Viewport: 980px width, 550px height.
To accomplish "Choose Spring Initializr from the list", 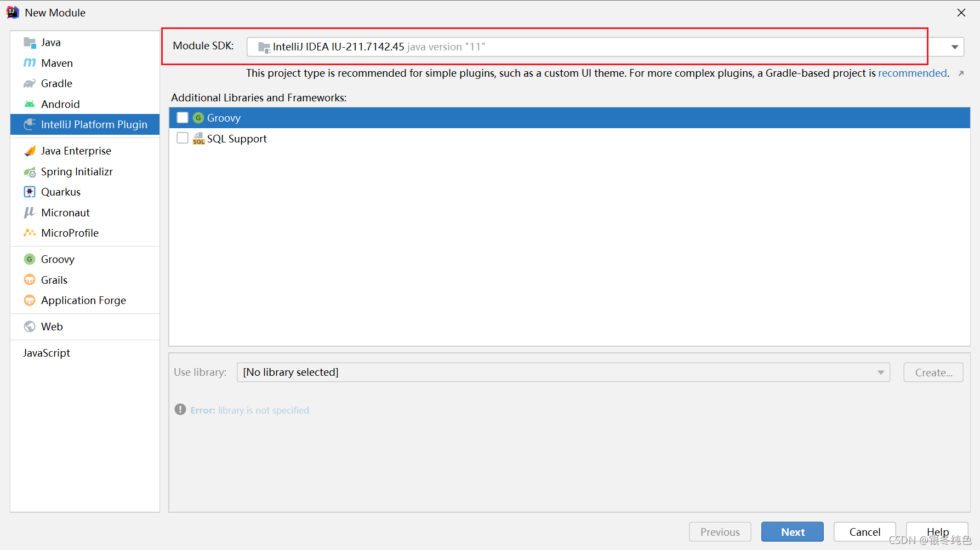I will tap(85, 172).
